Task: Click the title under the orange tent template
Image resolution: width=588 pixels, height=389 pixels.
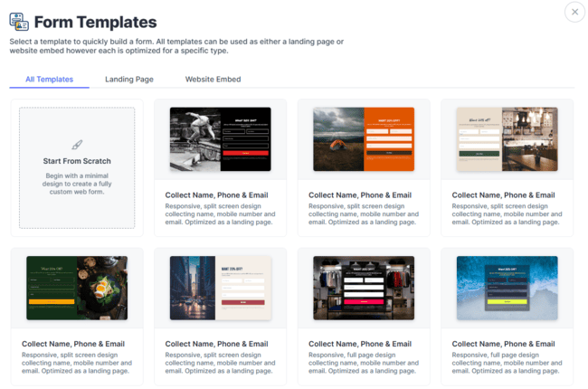Action: point(360,195)
